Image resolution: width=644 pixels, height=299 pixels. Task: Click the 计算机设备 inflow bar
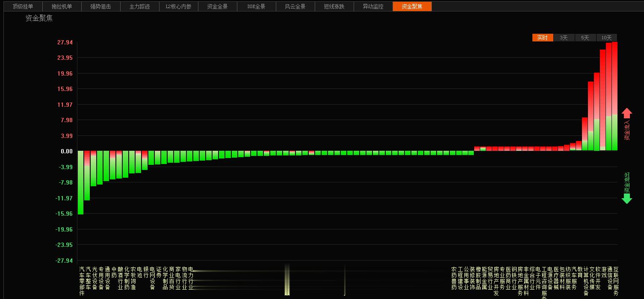[585, 134]
